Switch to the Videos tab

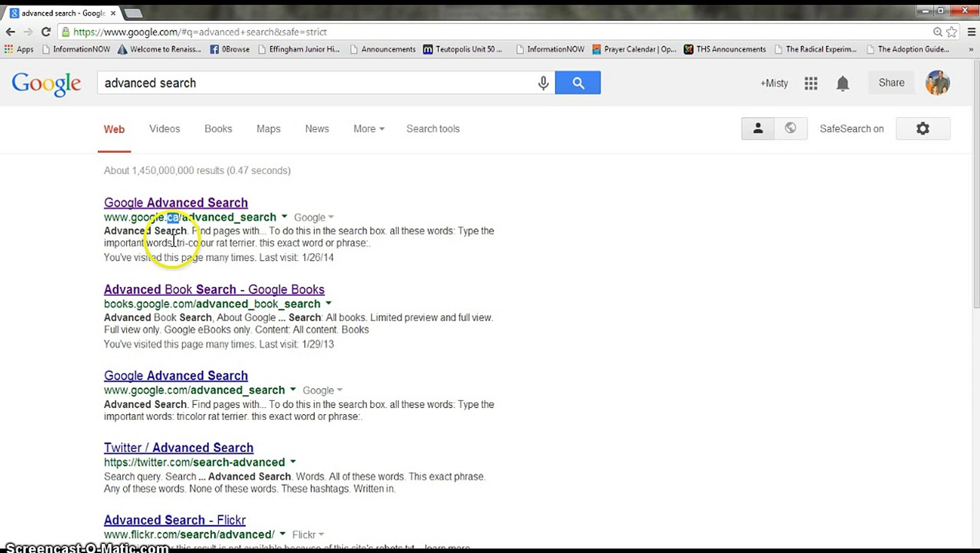click(164, 129)
